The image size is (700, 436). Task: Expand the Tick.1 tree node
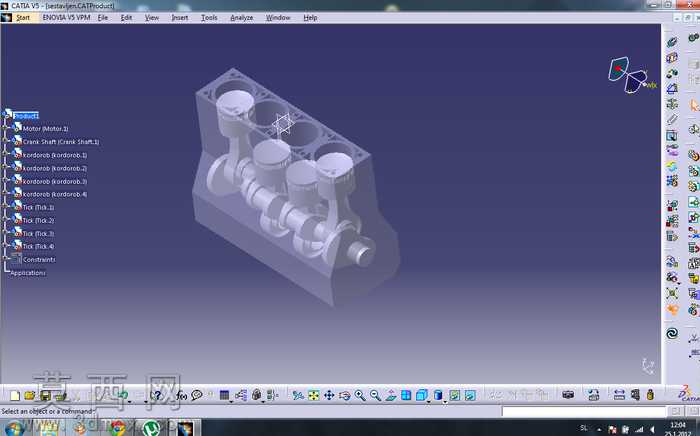point(5,207)
